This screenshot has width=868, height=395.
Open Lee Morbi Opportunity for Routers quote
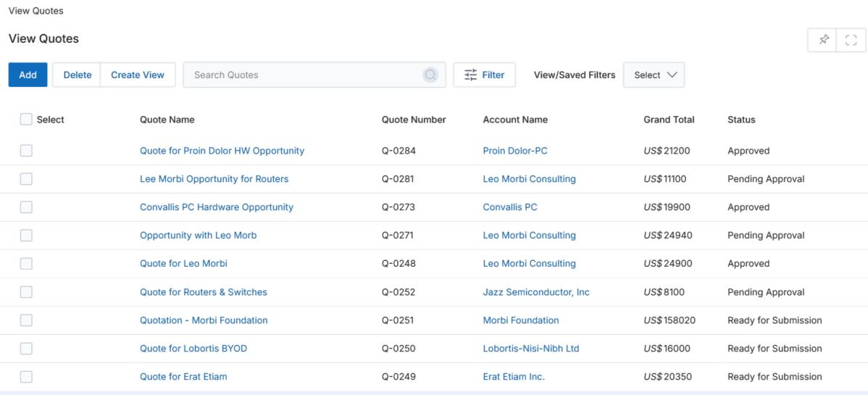pos(214,179)
